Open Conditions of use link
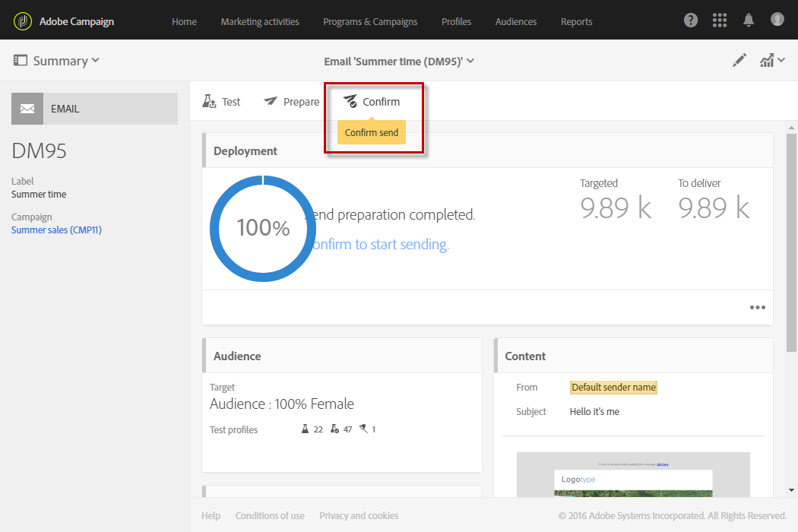Image resolution: width=798 pixels, height=532 pixels. tap(270, 516)
